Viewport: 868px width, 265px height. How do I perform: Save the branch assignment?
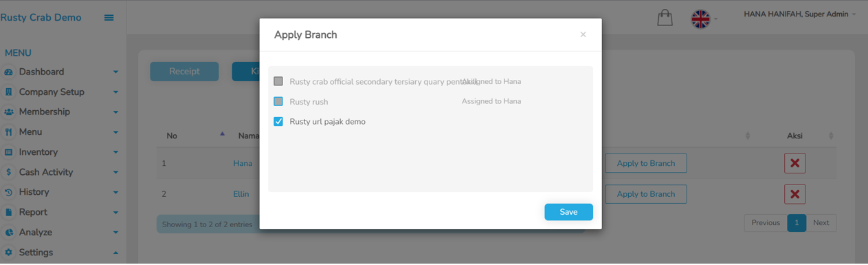(x=568, y=212)
